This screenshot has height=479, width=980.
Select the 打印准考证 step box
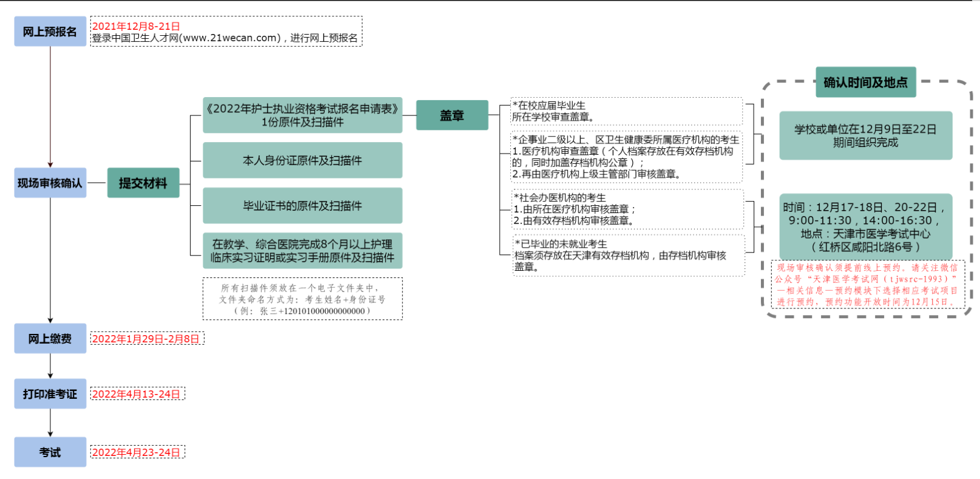[50, 394]
